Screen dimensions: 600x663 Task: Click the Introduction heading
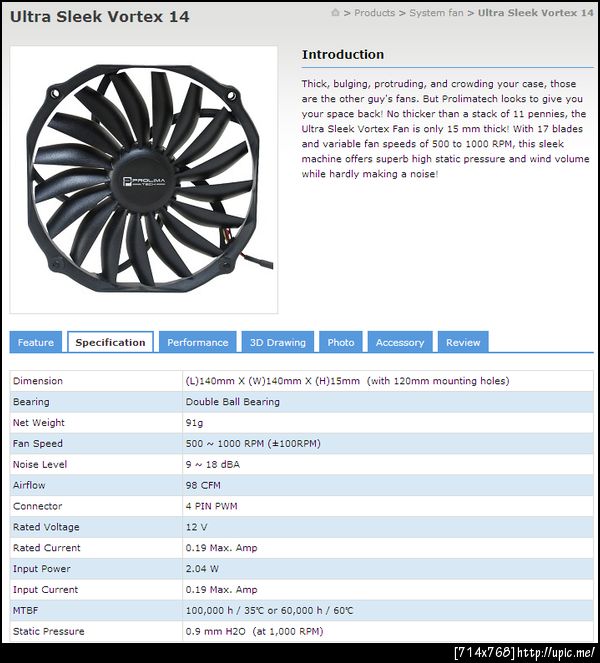tap(343, 55)
